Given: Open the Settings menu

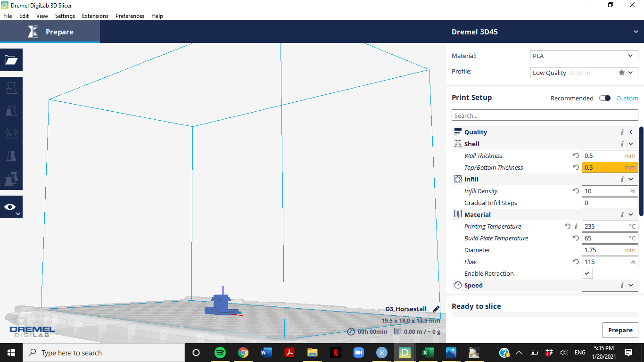Looking at the screenshot, I should 65,16.
